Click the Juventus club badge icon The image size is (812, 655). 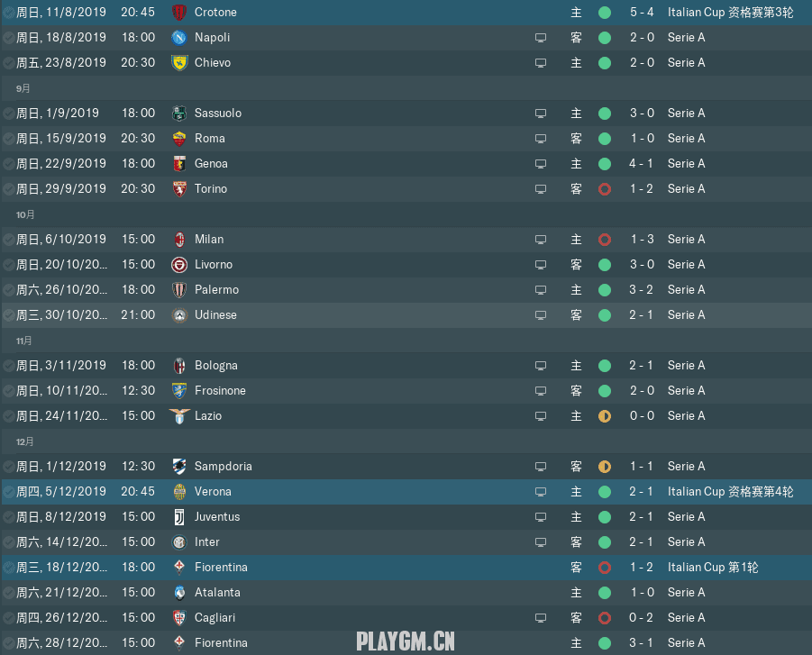(179, 517)
